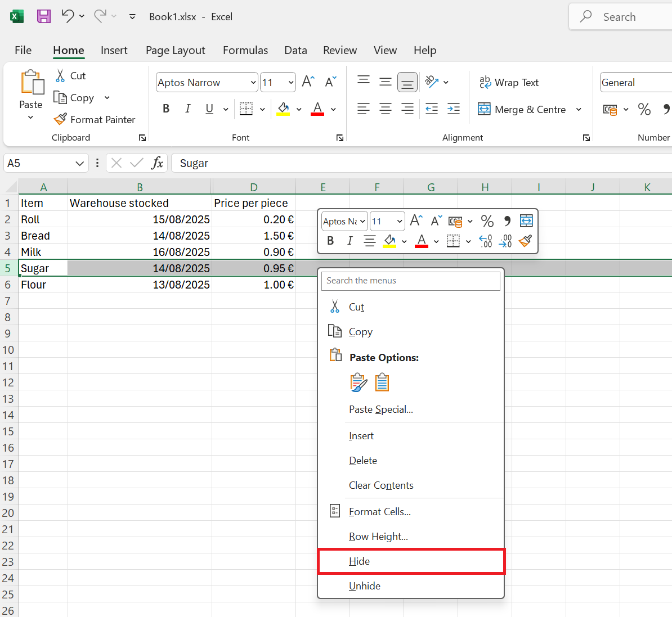Choose Unhide from the context menu
The image size is (672, 617).
(x=410, y=586)
